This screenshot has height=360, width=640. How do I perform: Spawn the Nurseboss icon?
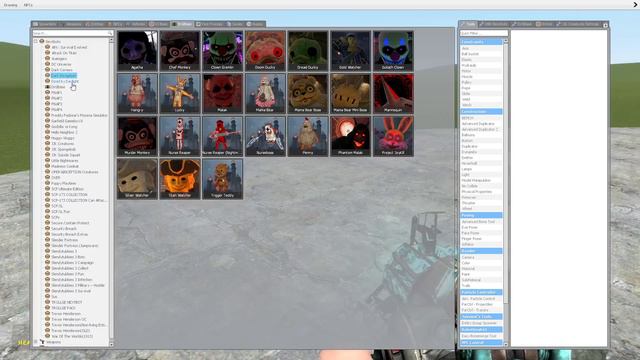(265, 136)
